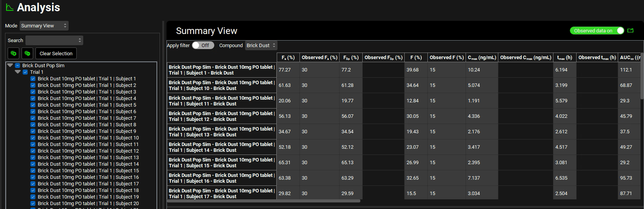Viewport: 644px width, 209px height.
Task: Click the deselect-all (green minus) icon
Action: [x=27, y=53]
